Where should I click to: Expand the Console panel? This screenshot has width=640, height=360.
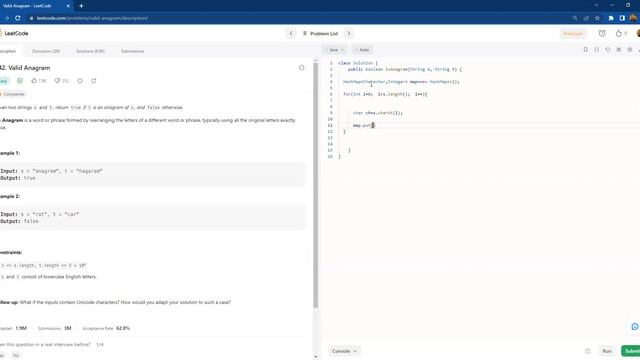coord(344,351)
